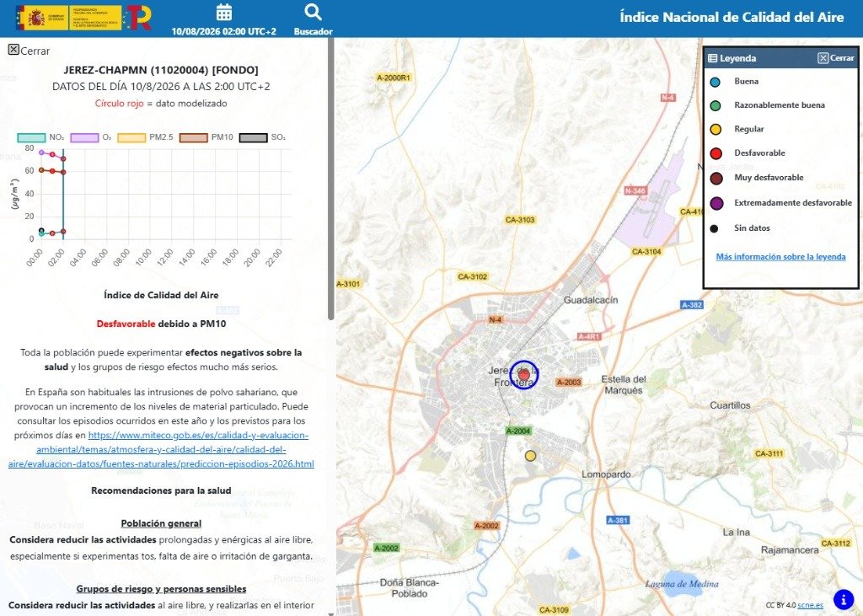The width and height of the screenshot is (863, 616).
Task: Click the Plan de Recuperación TR logo
Action: 138,19
